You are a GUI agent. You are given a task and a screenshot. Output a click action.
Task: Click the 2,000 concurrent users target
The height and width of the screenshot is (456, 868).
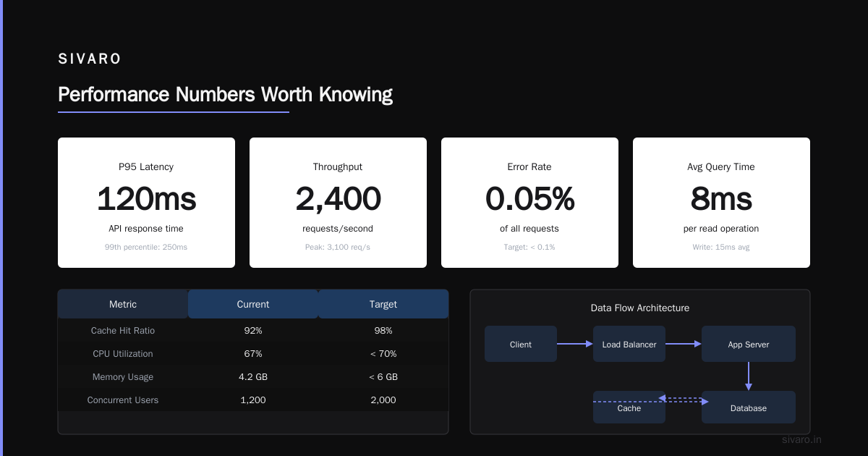coord(383,400)
